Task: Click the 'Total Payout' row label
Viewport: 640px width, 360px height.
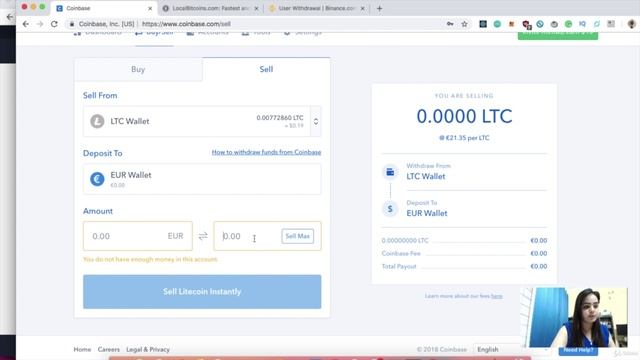Action: tap(399, 267)
